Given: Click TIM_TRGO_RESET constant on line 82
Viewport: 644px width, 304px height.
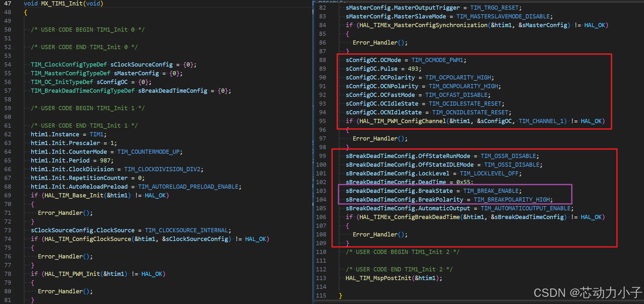Looking at the screenshot, I should click(x=494, y=8).
